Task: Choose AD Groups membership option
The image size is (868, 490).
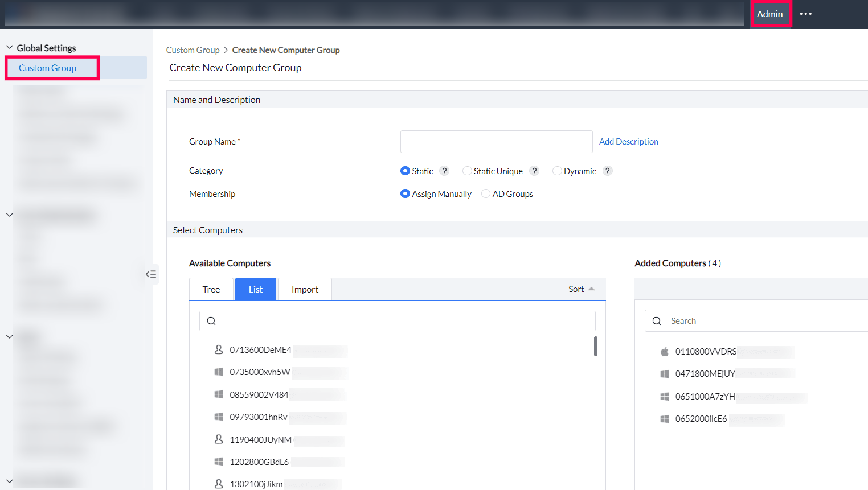Action: tap(485, 193)
